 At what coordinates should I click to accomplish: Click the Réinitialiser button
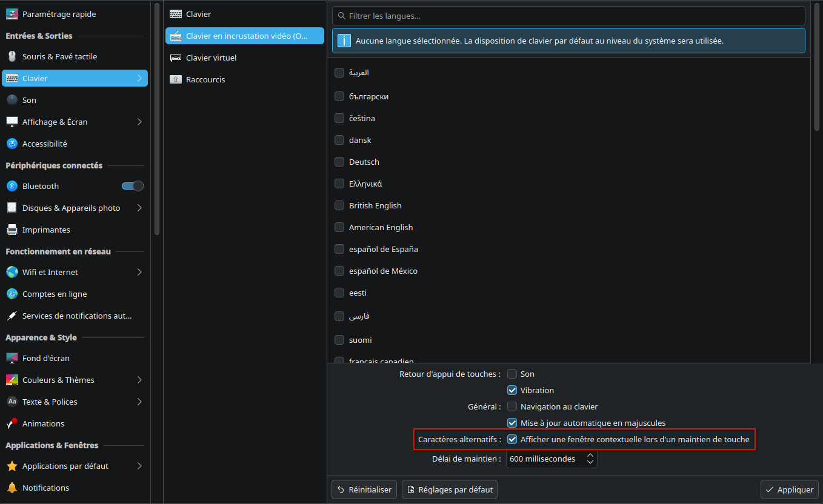(x=364, y=489)
